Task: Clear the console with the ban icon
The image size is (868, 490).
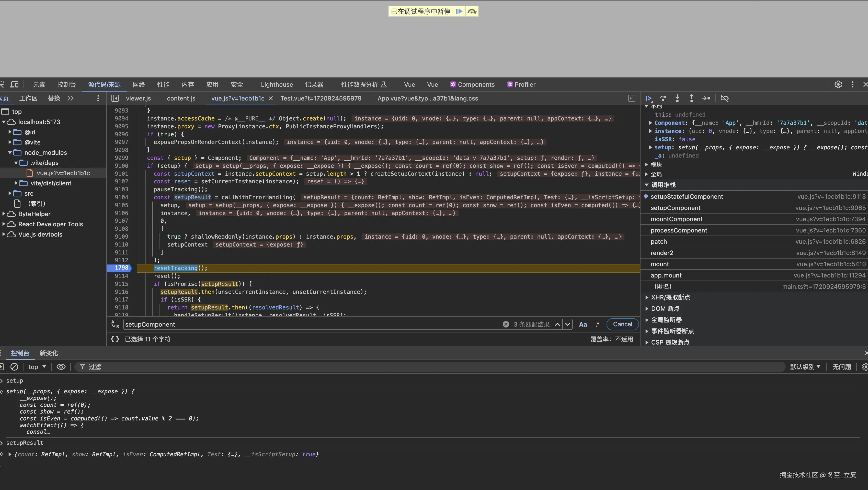Action: (x=14, y=366)
